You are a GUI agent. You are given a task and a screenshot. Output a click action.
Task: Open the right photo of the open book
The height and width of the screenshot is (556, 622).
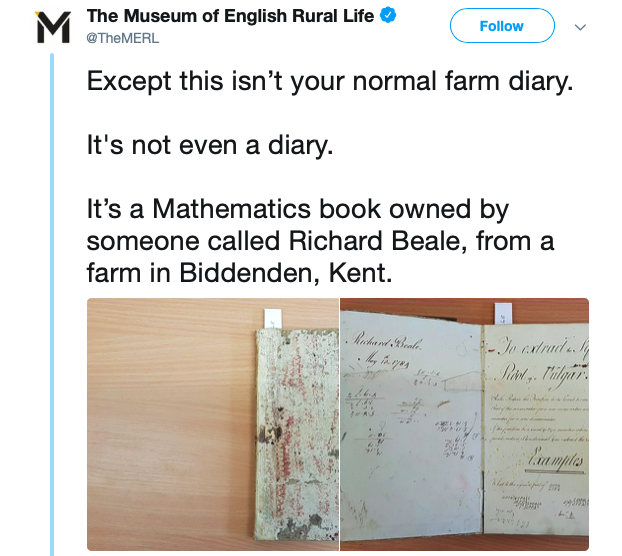[x=464, y=423]
